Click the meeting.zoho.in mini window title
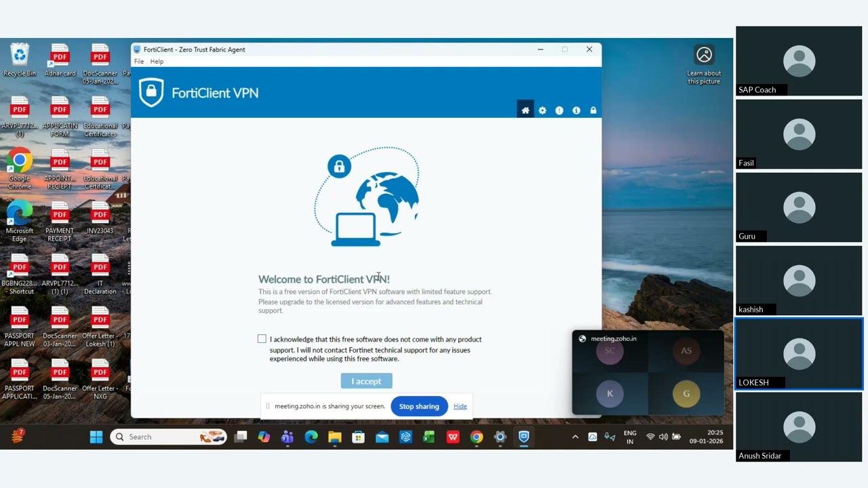 613,339
